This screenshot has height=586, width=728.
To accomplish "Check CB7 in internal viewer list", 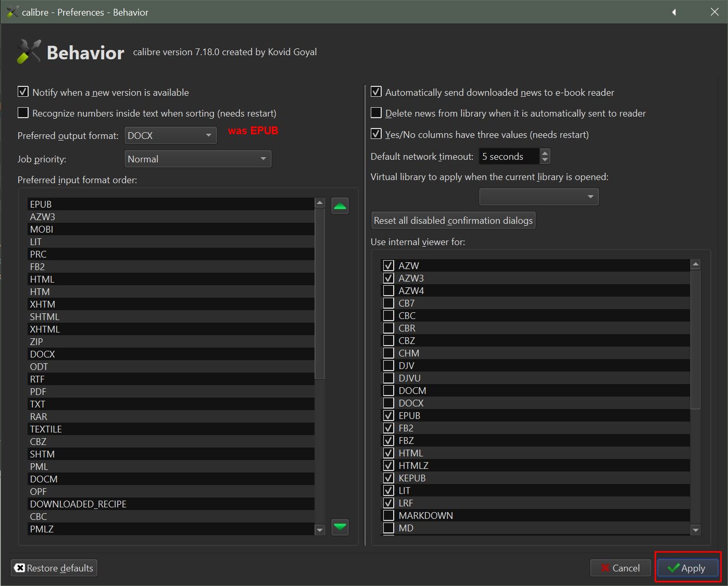I will 388,303.
